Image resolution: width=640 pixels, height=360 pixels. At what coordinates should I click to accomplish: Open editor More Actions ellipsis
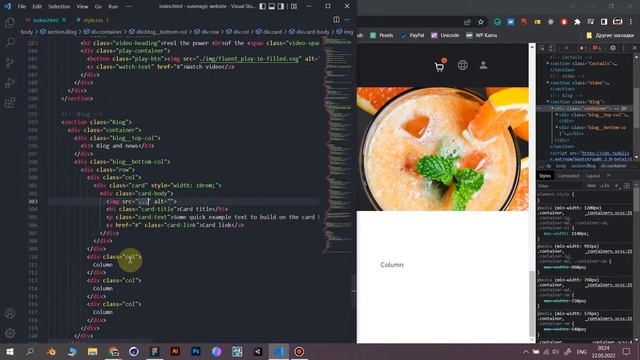(x=347, y=20)
